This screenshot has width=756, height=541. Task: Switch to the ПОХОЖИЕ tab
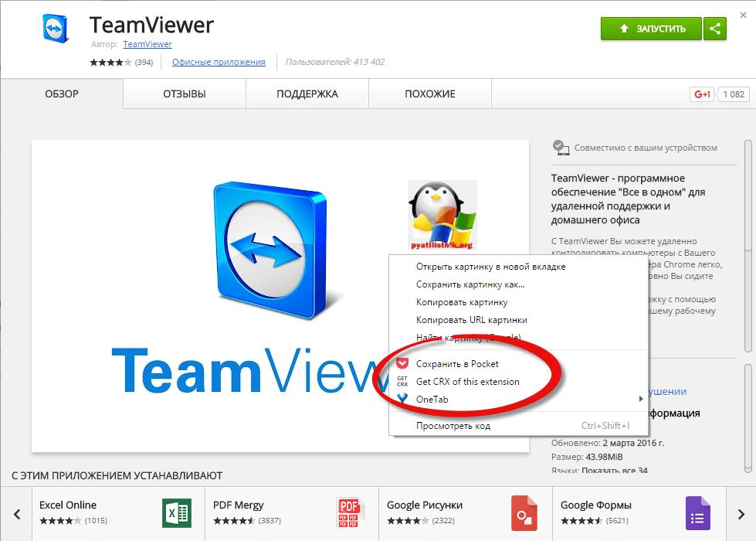(x=430, y=94)
